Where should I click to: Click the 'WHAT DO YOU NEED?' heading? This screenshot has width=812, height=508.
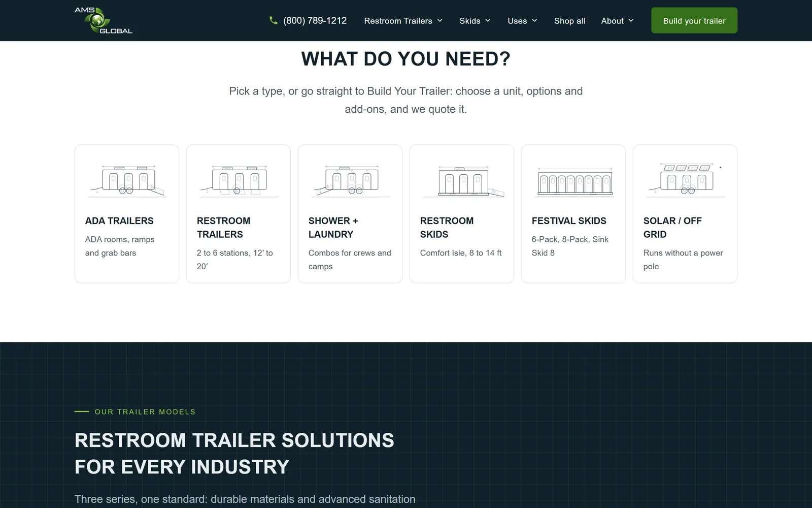coord(406,59)
